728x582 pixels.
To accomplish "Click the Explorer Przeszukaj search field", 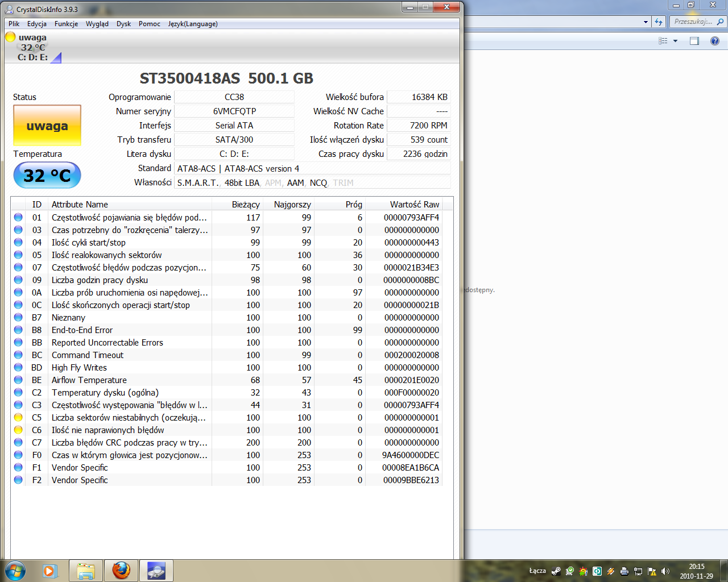I will tap(692, 22).
